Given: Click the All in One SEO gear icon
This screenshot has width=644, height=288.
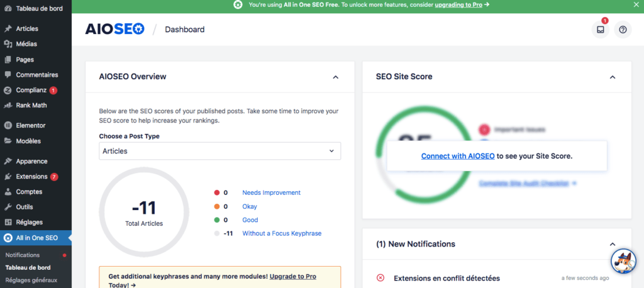Looking at the screenshot, I should pos(8,238).
